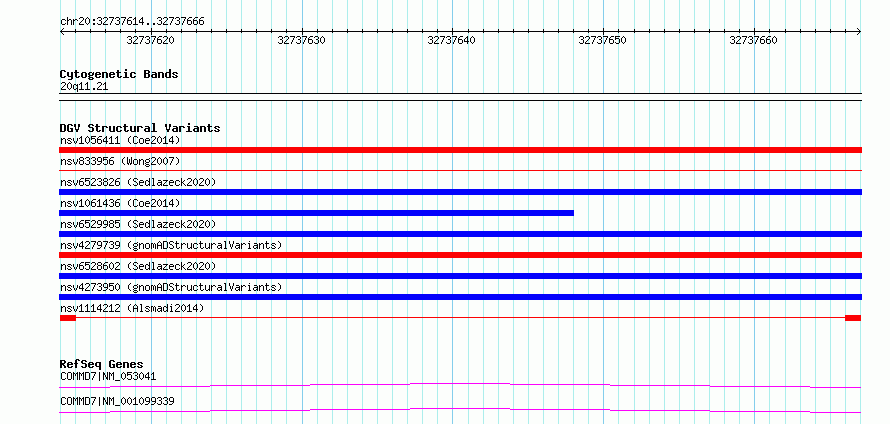
Task: Click ruler tick label 32737660
Action: pyautogui.click(x=753, y=40)
